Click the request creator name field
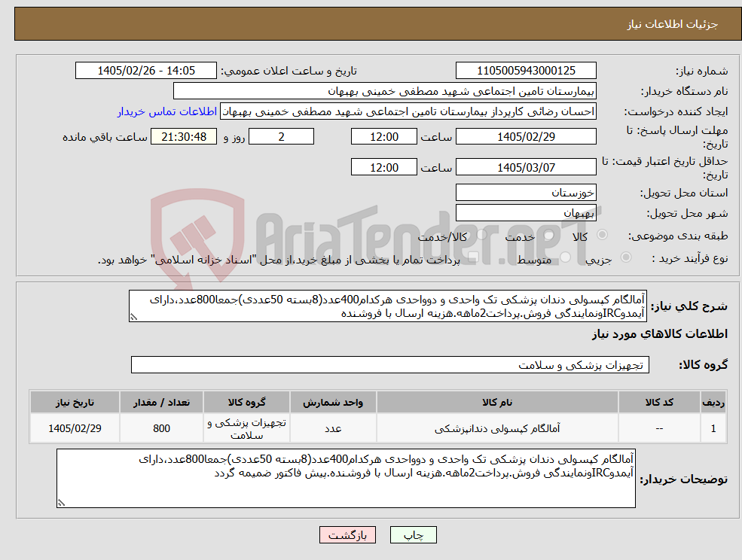 coord(408,111)
